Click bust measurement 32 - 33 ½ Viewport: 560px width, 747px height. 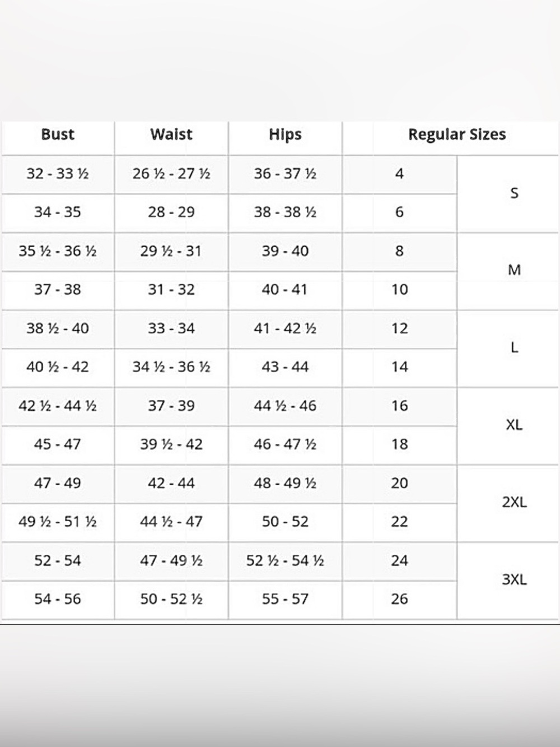point(58,174)
